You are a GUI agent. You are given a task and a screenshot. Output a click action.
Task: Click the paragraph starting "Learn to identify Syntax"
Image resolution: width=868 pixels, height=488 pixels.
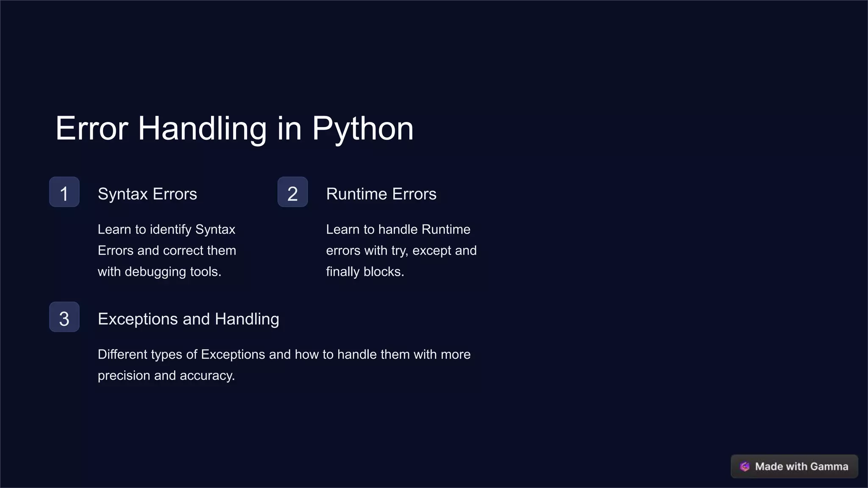click(x=167, y=250)
